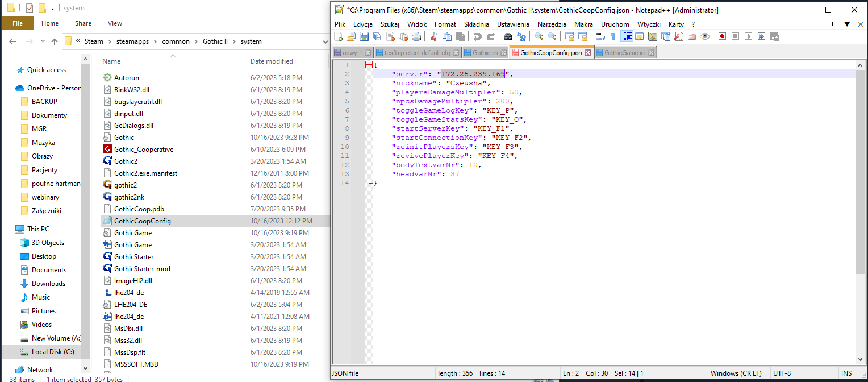The image size is (868, 382).
Task: Click the Windows (CR LF) status bar field
Action: tap(737, 373)
